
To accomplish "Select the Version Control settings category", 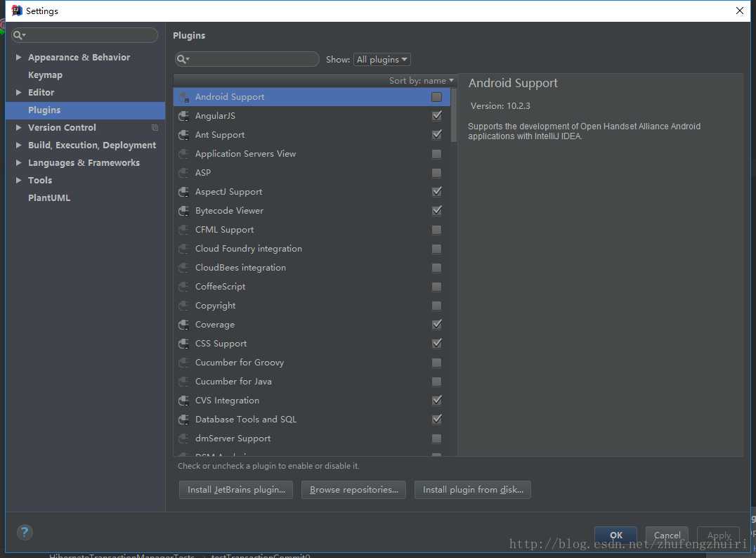I will point(62,128).
